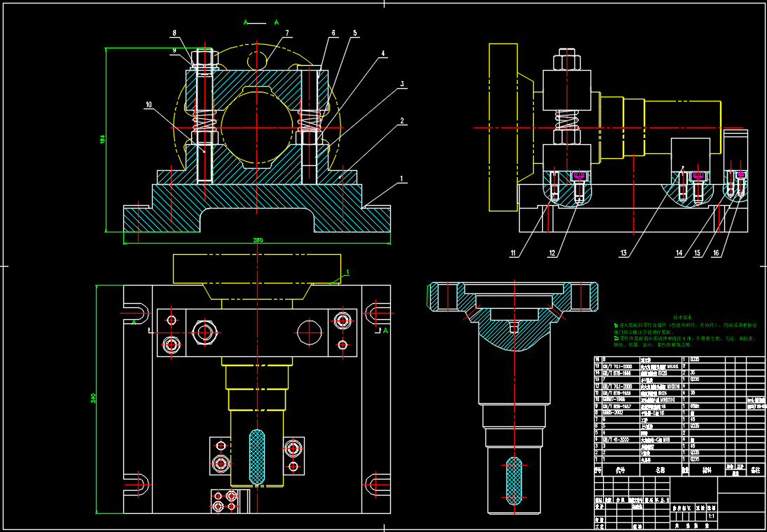Click the hatched keyway slot in plan view
The image size is (767, 532).
click(257, 457)
